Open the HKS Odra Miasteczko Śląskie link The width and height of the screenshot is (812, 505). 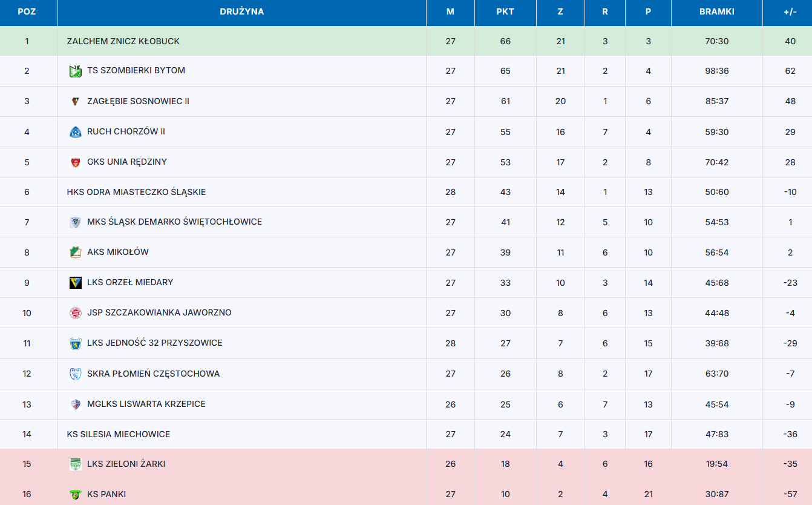pyautogui.click(x=136, y=192)
